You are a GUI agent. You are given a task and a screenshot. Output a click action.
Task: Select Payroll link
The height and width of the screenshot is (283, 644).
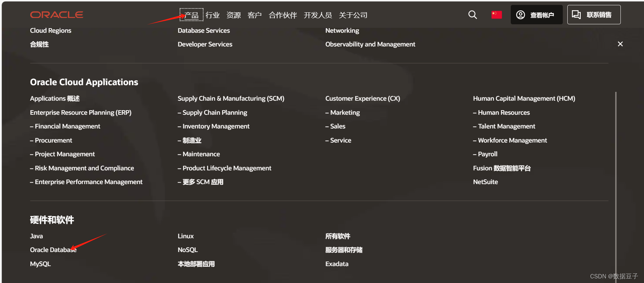[485, 154]
